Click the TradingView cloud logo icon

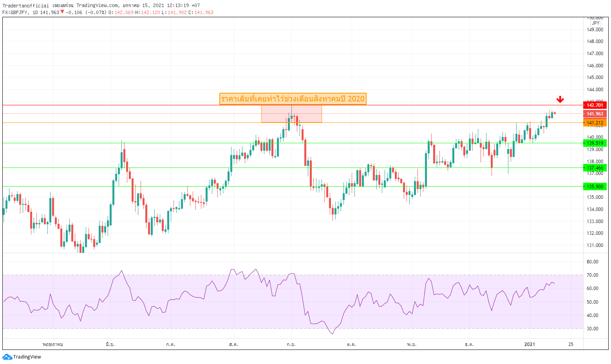click(7, 357)
